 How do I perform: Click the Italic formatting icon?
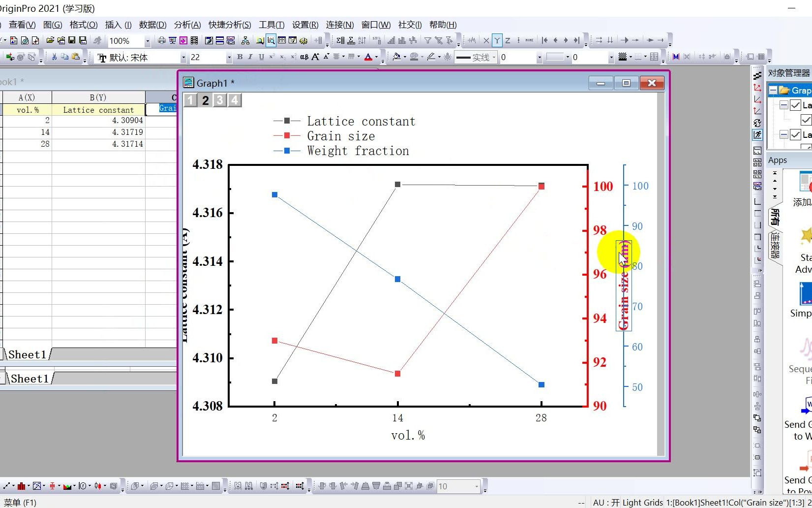[x=250, y=57]
